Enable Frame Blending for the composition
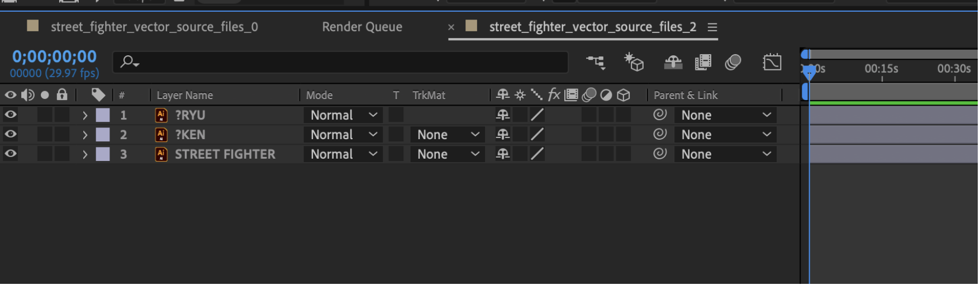980x285 pixels. pyautogui.click(x=703, y=63)
